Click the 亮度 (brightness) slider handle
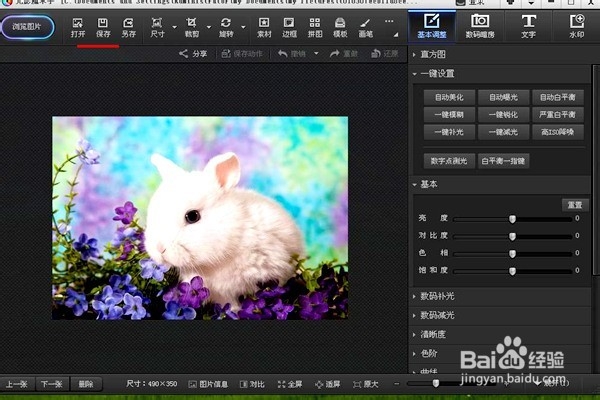Screen dimensions: 600x400 pyautogui.click(x=512, y=219)
